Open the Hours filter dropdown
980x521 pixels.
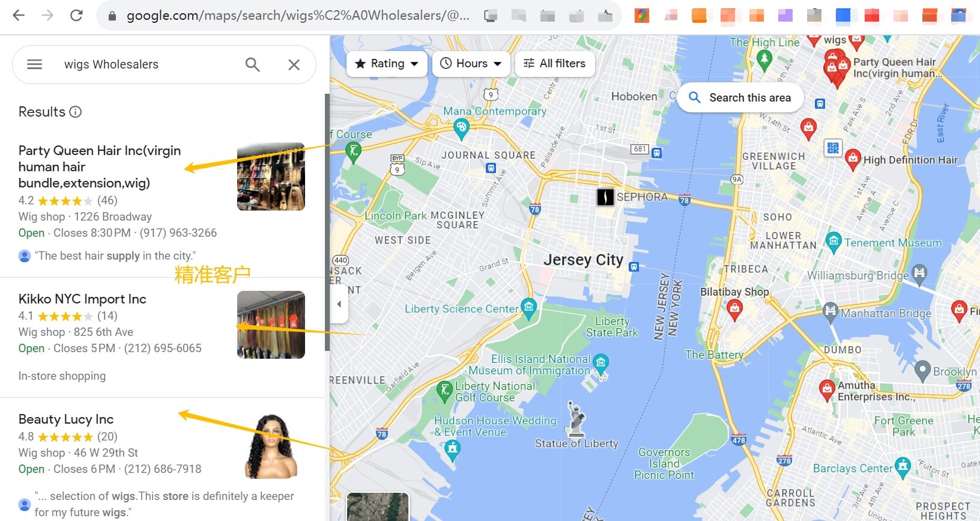471,64
